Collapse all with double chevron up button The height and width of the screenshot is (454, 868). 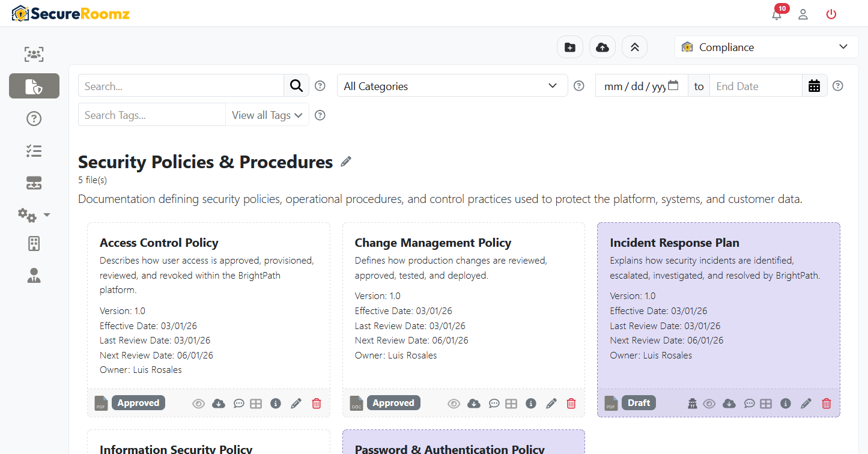tap(634, 47)
